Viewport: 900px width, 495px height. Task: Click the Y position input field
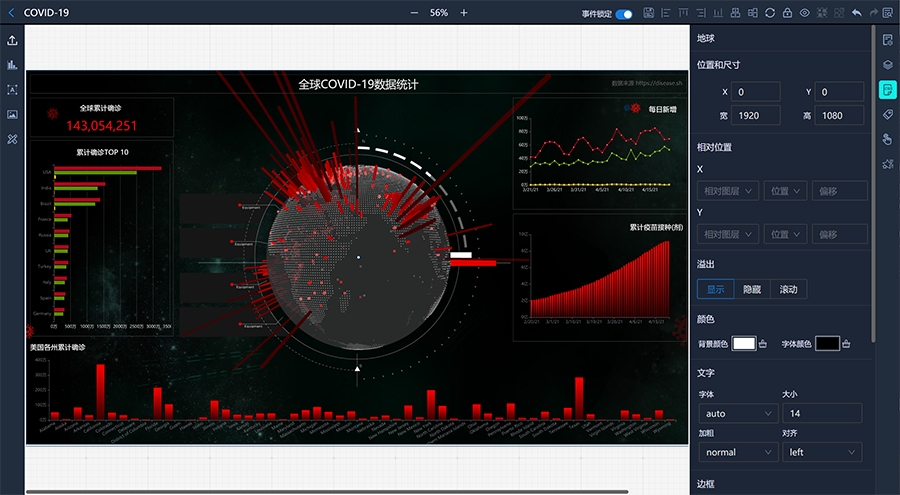tap(839, 92)
